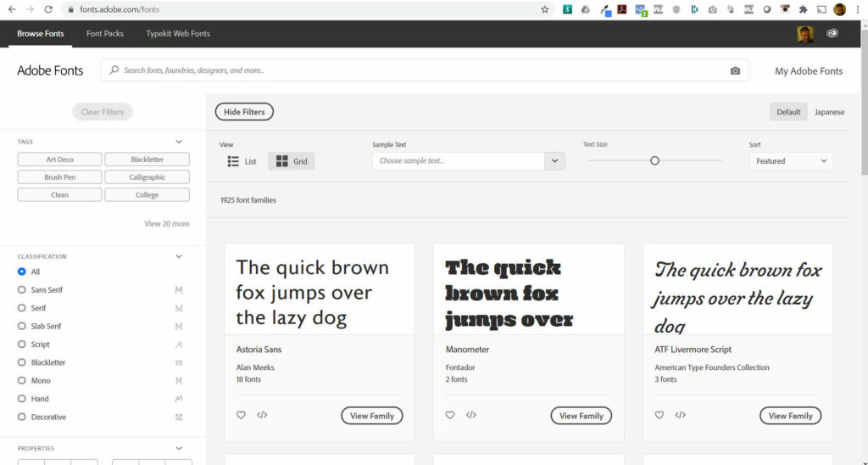Click the Hide Filters button
This screenshot has width=868, height=465.
click(x=244, y=112)
